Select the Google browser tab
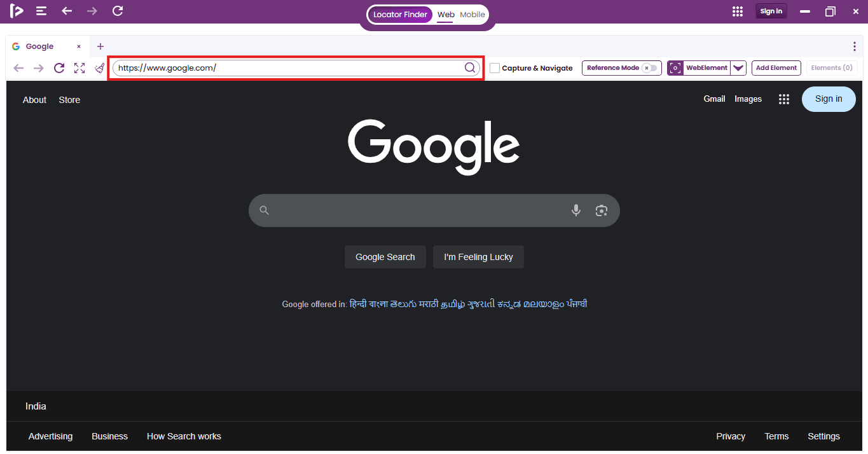The image size is (868, 454). (x=48, y=46)
